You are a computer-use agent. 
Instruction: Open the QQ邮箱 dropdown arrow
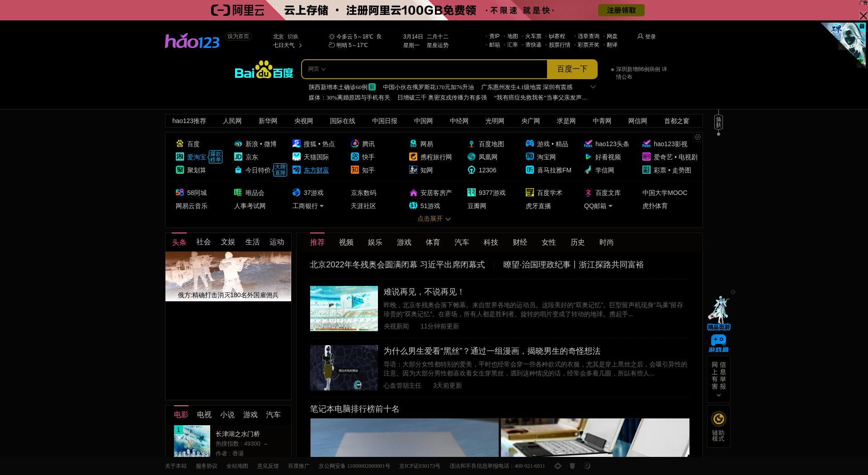[610, 206]
